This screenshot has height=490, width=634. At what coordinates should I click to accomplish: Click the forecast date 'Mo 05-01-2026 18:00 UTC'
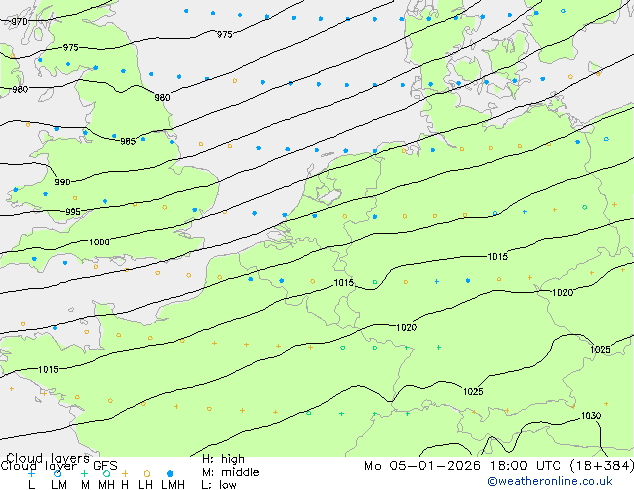[x=465, y=466]
